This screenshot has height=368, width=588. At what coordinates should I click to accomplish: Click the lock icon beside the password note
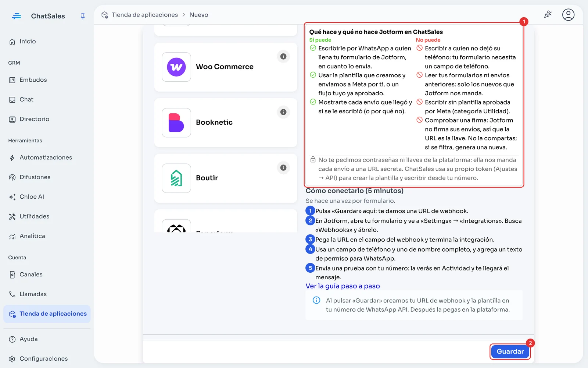pos(313,160)
